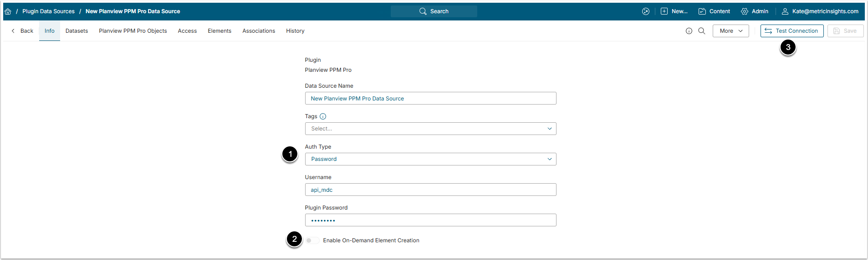
Task: Expand the More dropdown menu
Action: (x=730, y=31)
